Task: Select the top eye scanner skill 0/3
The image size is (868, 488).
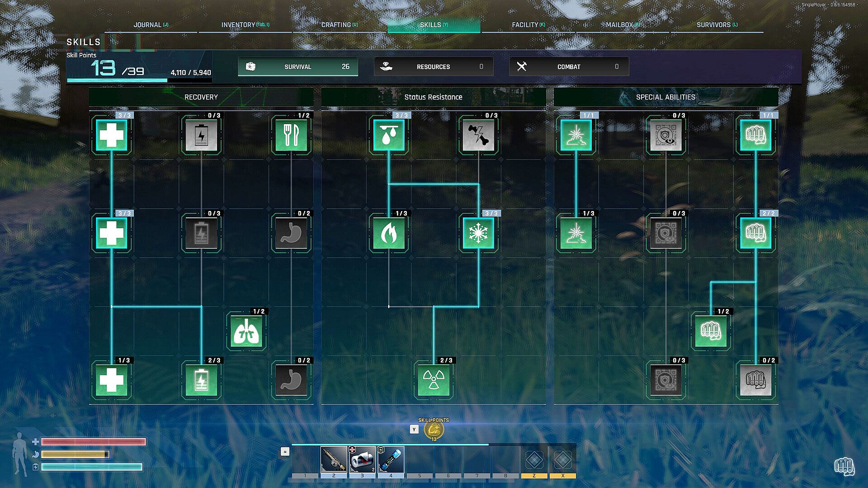Action: click(665, 136)
